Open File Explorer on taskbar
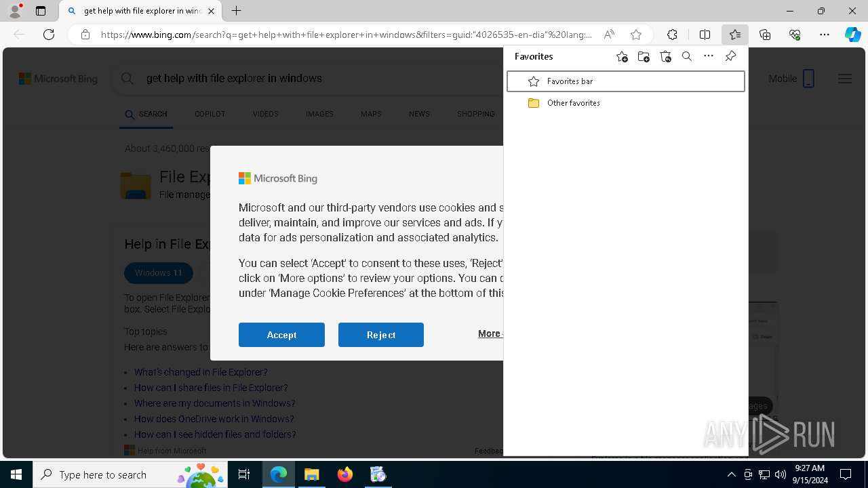This screenshot has height=488, width=868. point(311,474)
